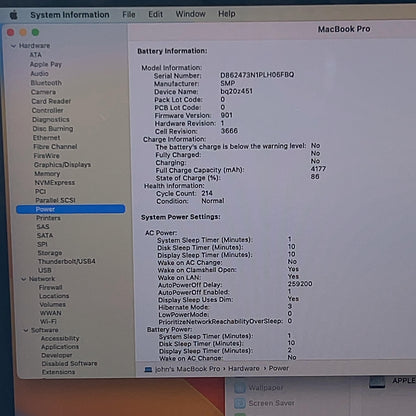This screenshot has height=416, width=416.
Task: Select Graphics/Displays in the sidebar
Action: [62, 165]
